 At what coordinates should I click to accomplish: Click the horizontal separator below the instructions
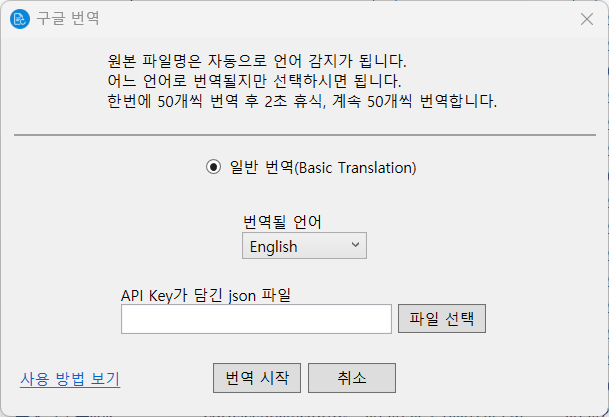[x=304, y=134]
